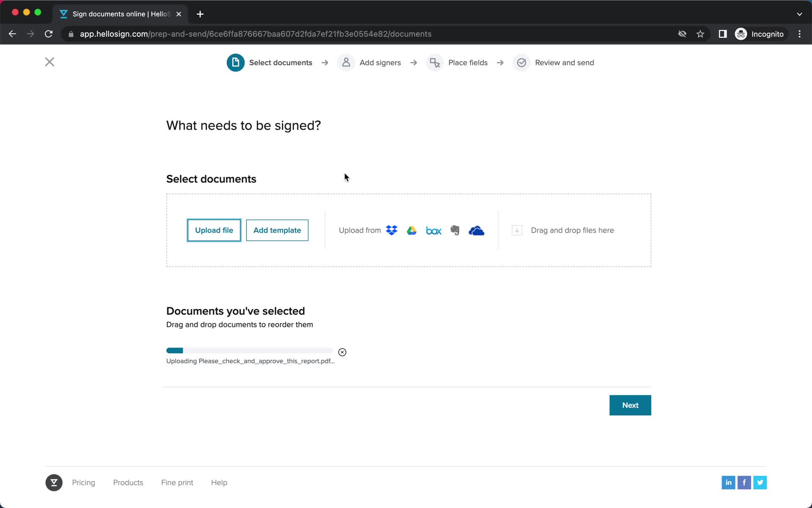Image resolution: width=812 pixels, height=508 pixels.
Task: Click the Select documents step icon
Action: pos(236,63)
